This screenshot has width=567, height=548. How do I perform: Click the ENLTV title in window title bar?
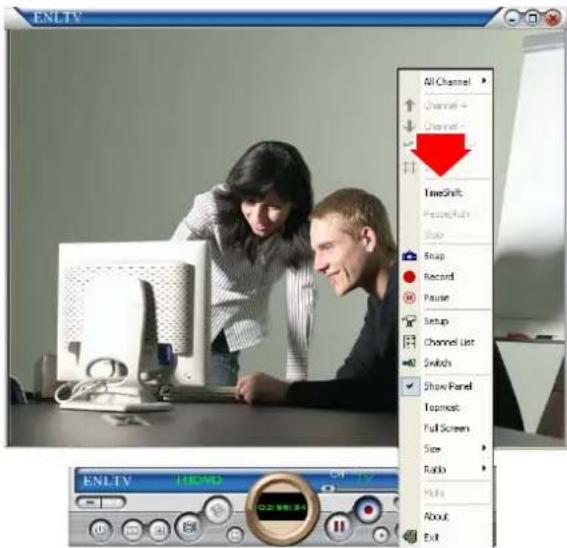(57, 17)
